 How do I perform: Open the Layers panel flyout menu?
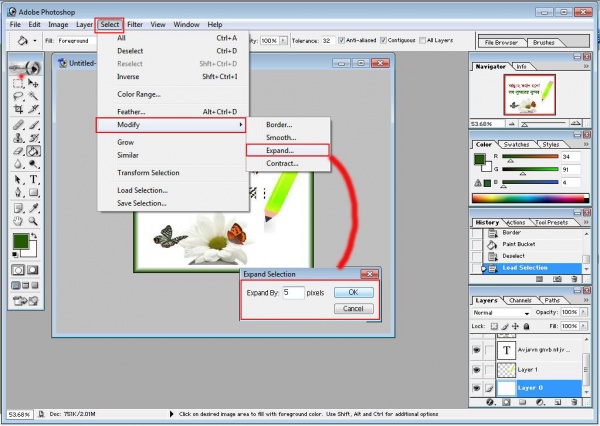coord(586,300)
